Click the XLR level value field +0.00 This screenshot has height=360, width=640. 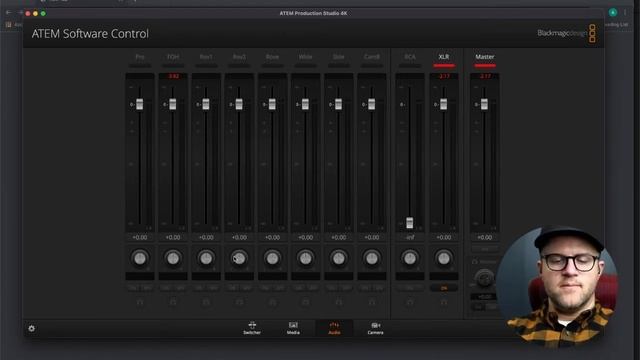click(x=444, y=237)
